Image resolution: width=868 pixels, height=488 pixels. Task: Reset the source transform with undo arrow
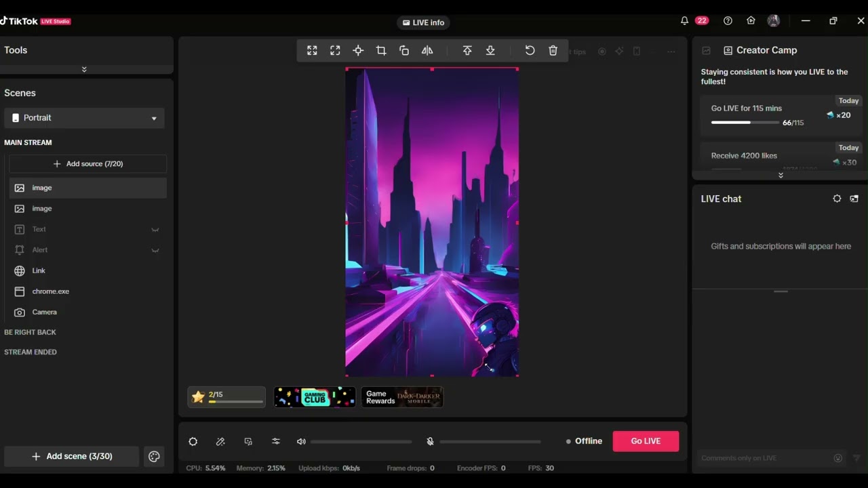tap(530, 51)
